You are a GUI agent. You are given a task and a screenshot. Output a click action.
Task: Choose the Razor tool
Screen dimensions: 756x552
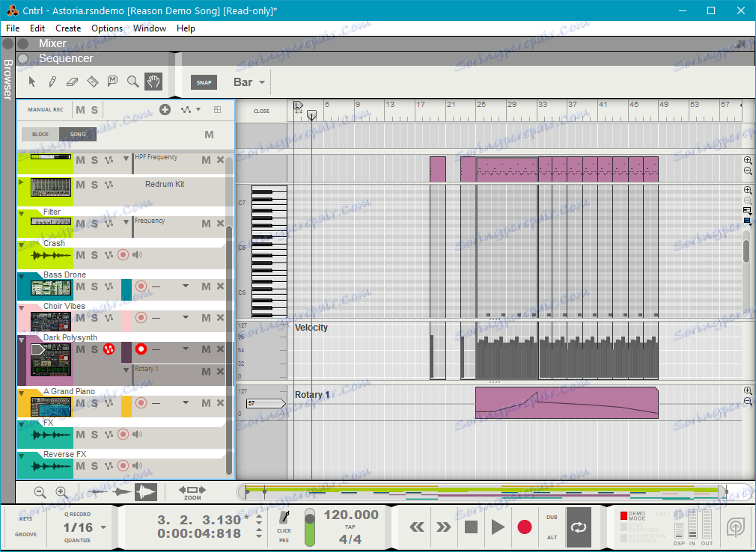point(93,82)
